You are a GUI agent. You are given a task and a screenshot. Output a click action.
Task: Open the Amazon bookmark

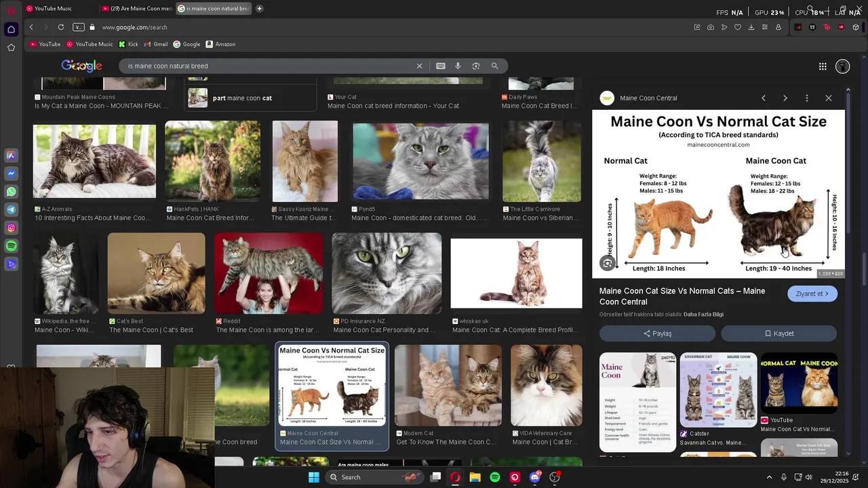pyautogui.click(x=220, y=44)
